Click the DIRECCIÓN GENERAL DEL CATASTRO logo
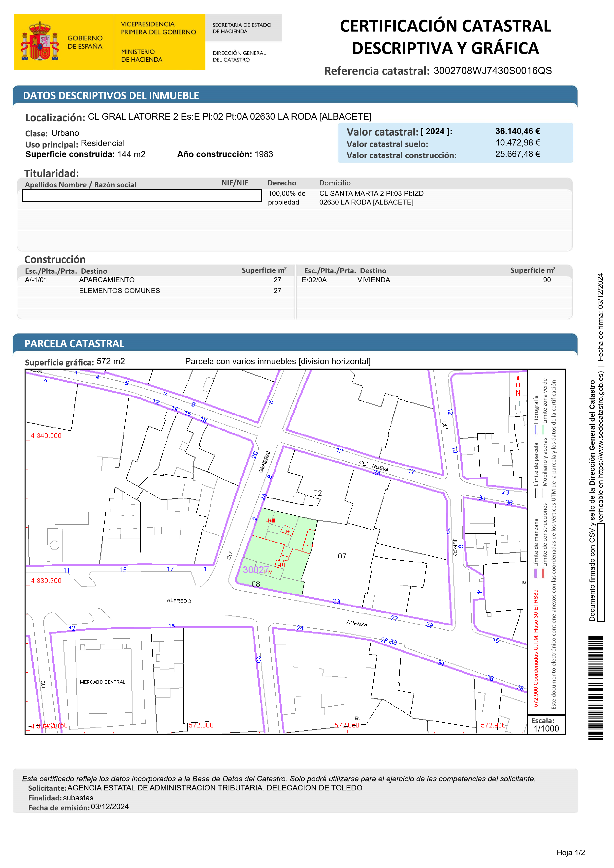The width and height of the screenshot is (614, 868). (x=239, y=56)
